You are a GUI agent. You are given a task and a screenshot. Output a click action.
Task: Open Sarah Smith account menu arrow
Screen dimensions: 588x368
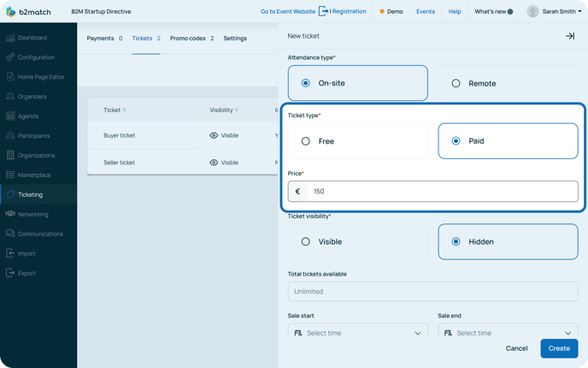[x=579, y=12]
